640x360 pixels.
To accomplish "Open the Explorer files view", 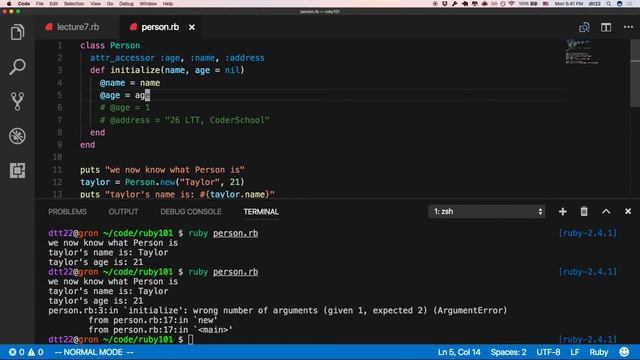I will point(17,32).
